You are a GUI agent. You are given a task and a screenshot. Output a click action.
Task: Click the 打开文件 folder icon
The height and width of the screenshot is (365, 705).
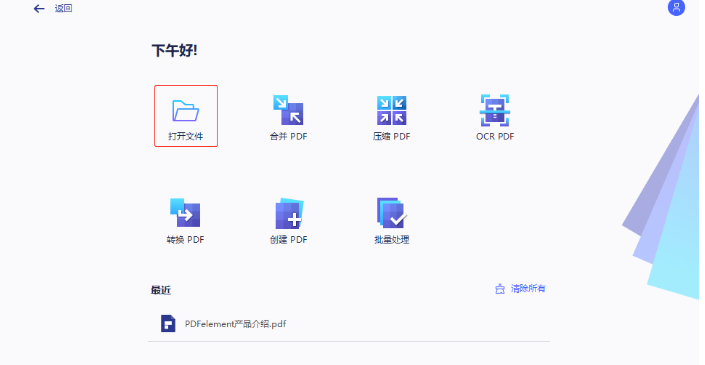186,111
